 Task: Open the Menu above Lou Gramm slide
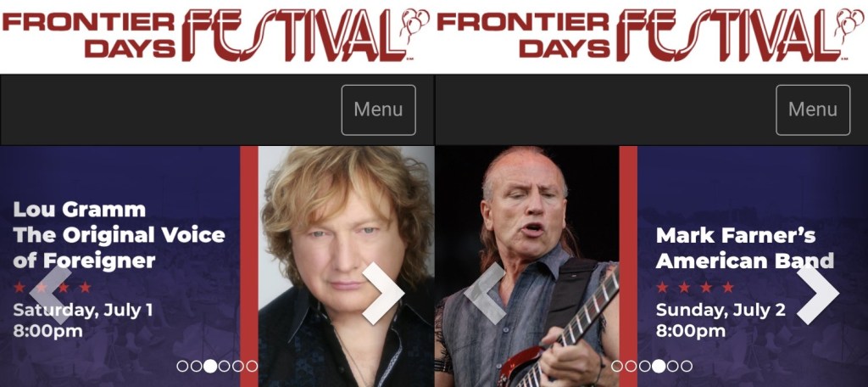click(379, 109)
